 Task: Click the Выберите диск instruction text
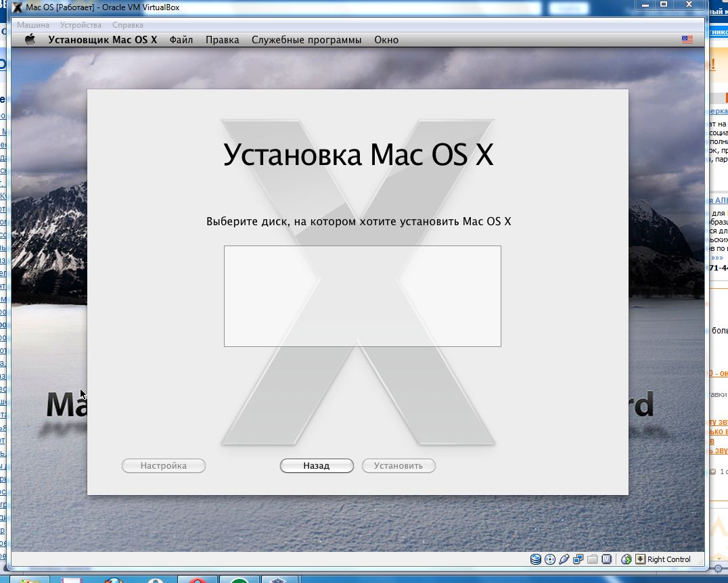coord(359,221)
